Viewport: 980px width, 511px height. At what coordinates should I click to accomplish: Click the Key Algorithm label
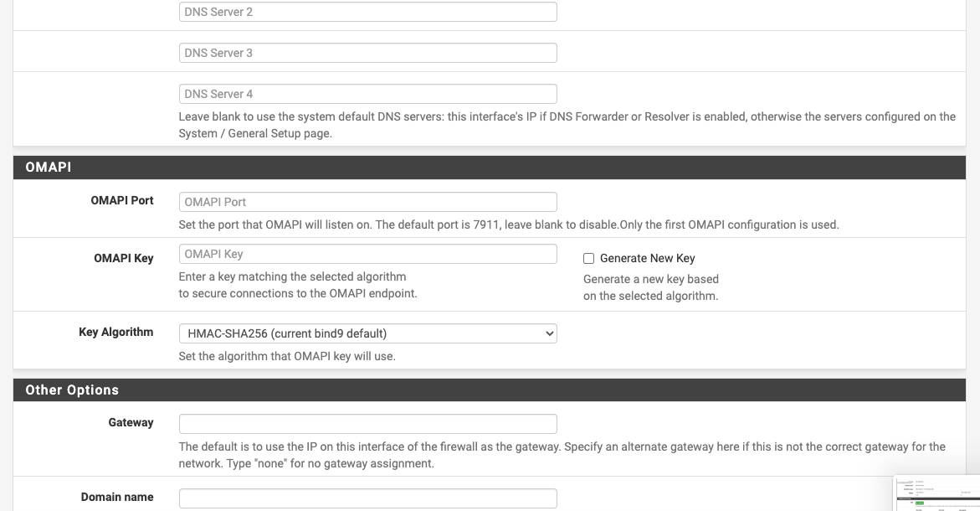tap(115, 332)
